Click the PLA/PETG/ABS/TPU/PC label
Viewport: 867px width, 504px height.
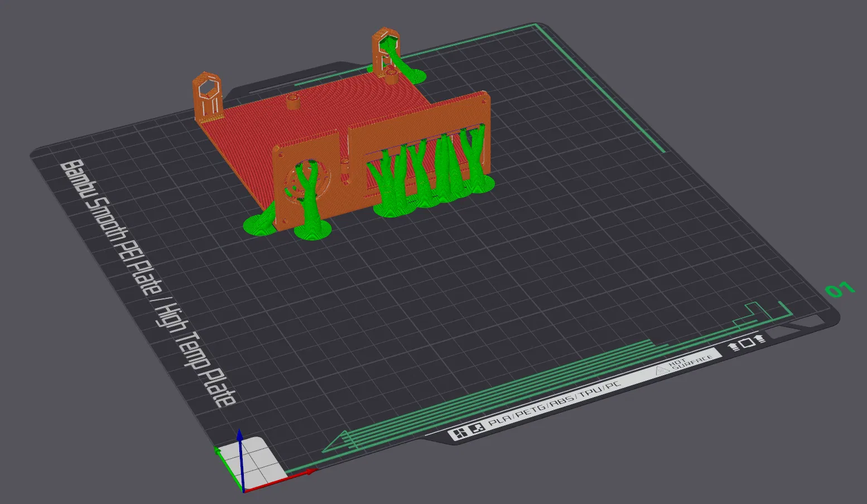(x=553, y=403)
